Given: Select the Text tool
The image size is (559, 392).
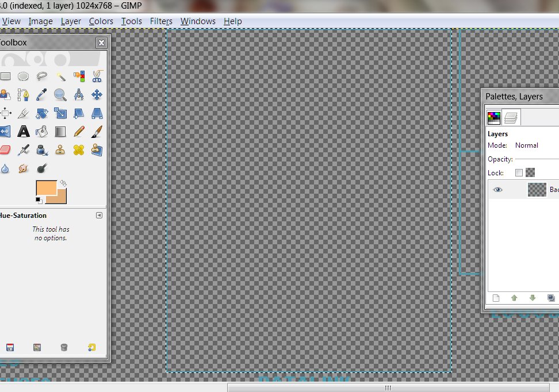Looking at the screenshot, I should 23,132.
